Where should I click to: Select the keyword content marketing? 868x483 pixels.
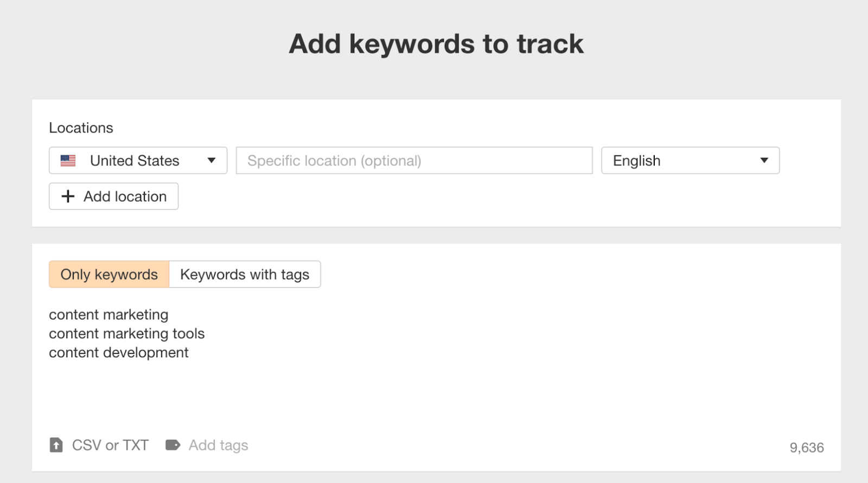(x=108, y=315)
